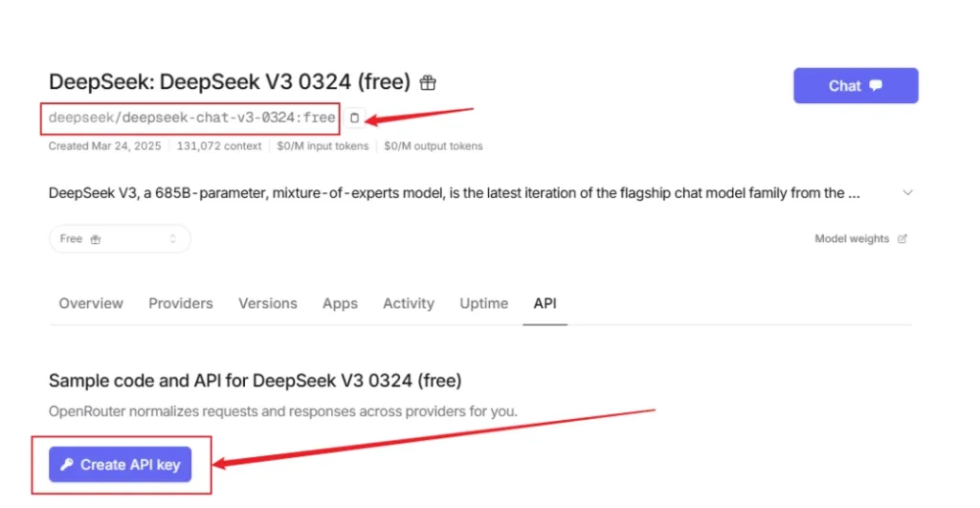Switch to the Overview tab
980x508 pixels.
click(91, 303)
